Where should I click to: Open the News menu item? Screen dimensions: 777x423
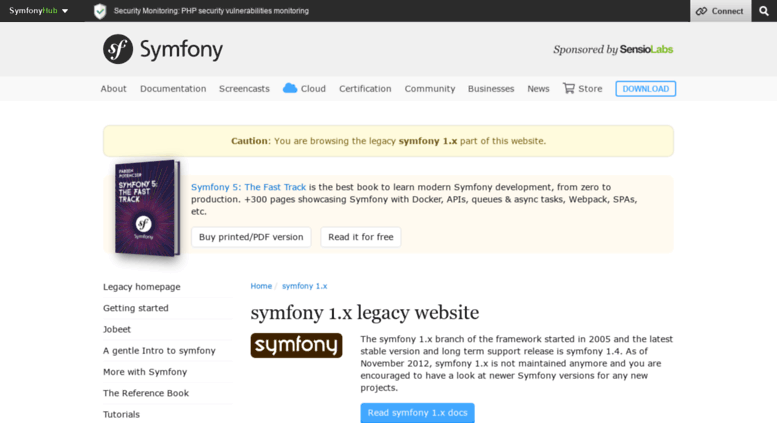(x=538, y=89)
